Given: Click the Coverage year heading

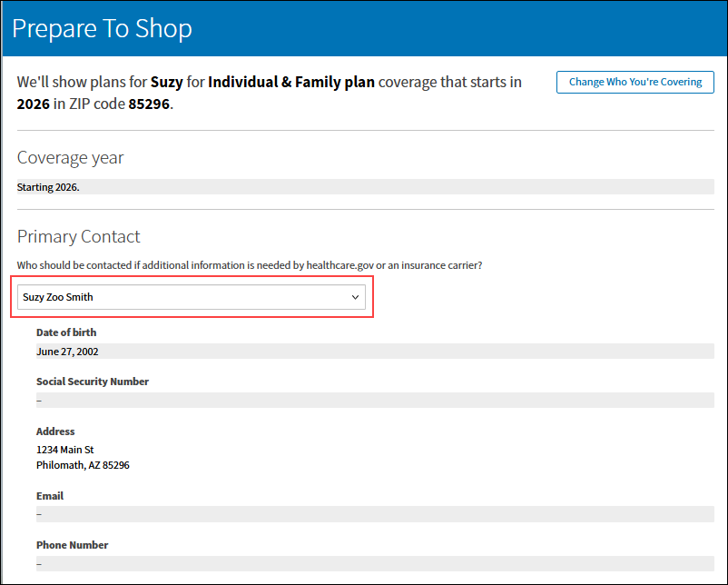Looking at the screenshot, I should pyautogui.click(x=71, y=158).
